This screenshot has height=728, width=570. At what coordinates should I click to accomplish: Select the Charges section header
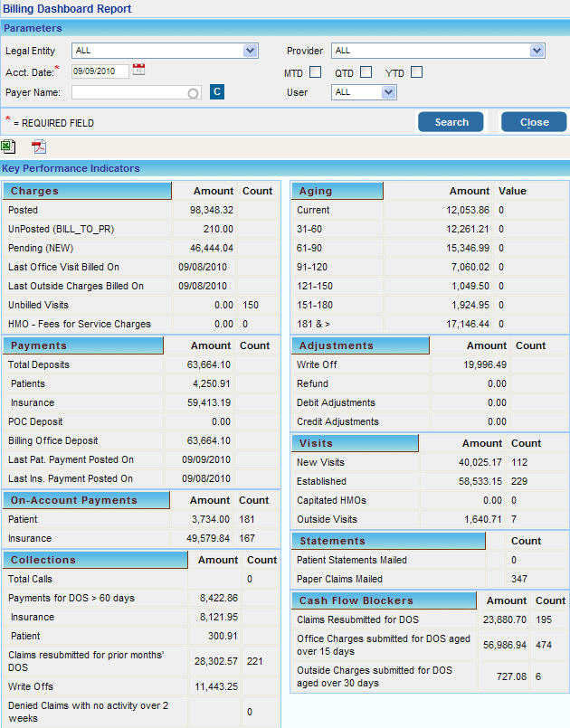pos(87,191)
